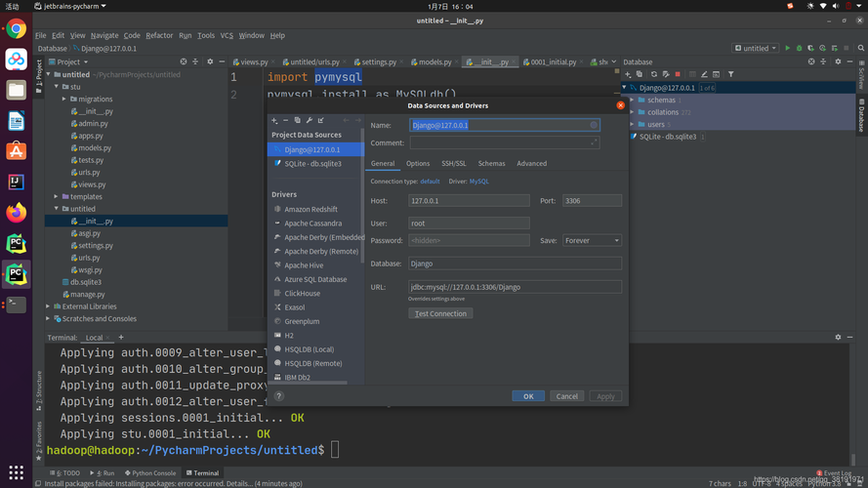Click MySQL driver link
868x488 pixels.
(478, 182)
